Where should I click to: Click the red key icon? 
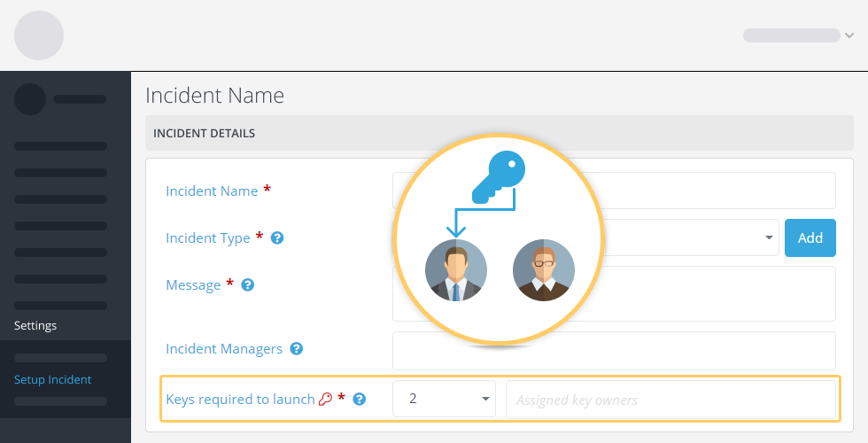point(325,399)
